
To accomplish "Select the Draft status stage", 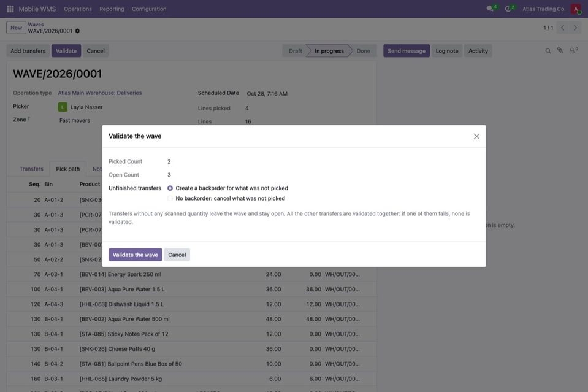I will [x=295, y=51].
